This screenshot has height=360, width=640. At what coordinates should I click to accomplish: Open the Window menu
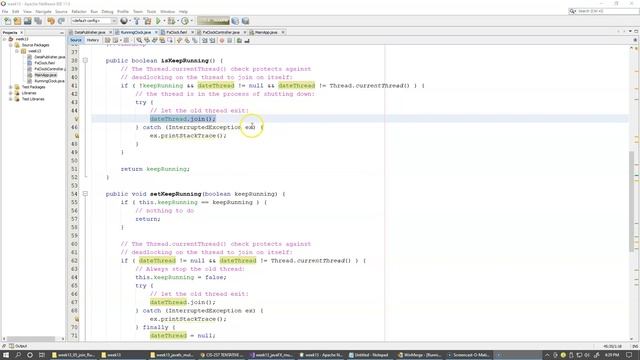point(167,11)
